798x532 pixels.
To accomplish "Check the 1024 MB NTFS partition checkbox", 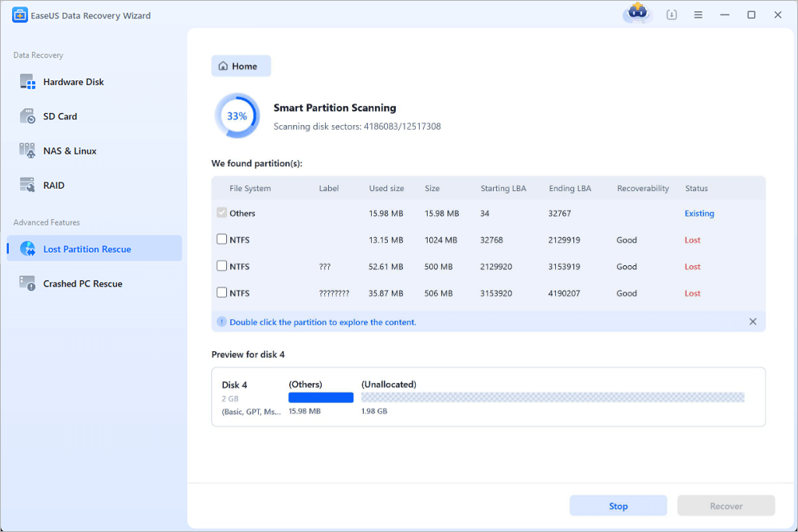I will click(221, 240).
